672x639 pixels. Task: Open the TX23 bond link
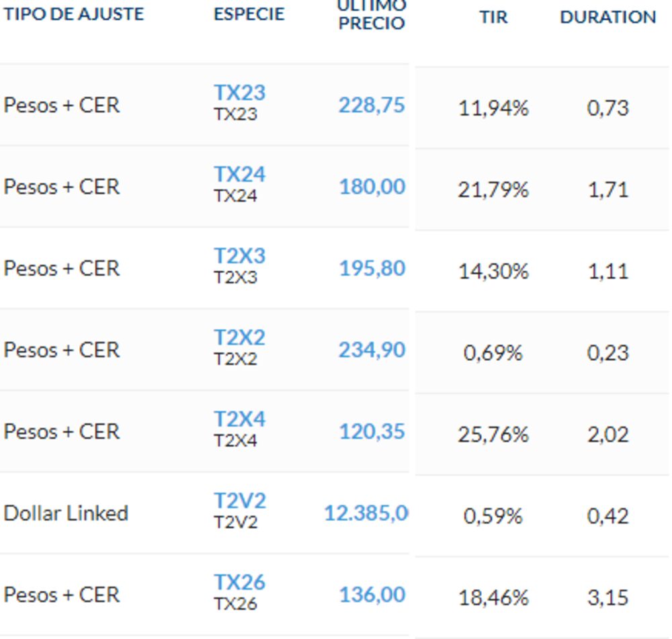coord(239,93)
